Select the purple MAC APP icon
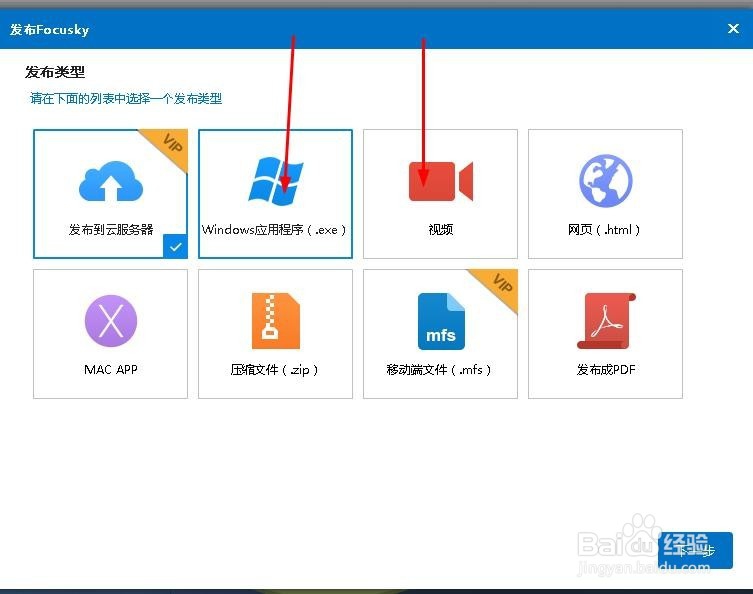Image resolution: width=753 pixels, height=594 pixels. click(110, 322)
